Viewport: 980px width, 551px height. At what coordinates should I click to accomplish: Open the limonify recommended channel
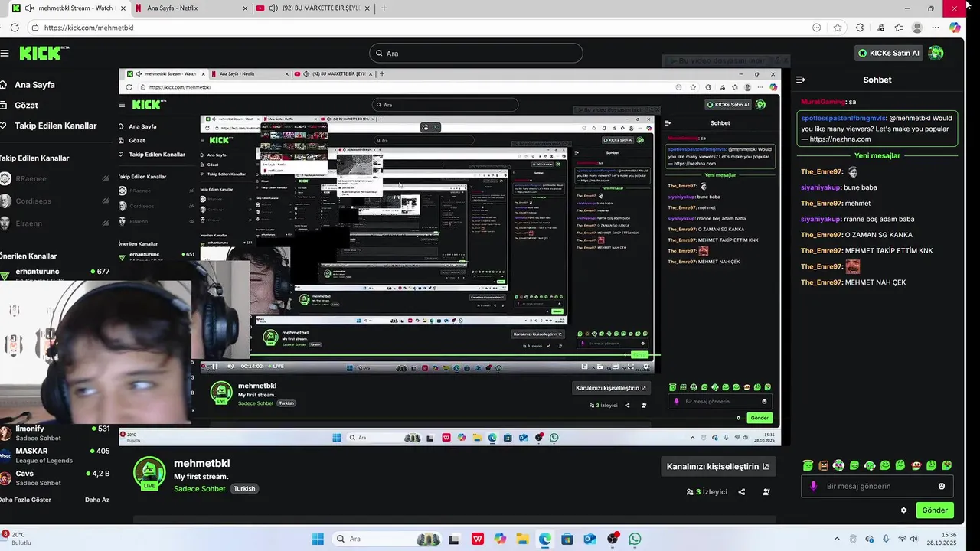55,433
